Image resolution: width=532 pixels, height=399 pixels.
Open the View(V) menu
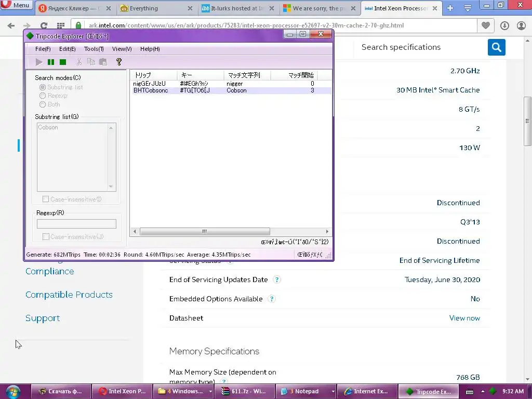click(x=122, y=49)
